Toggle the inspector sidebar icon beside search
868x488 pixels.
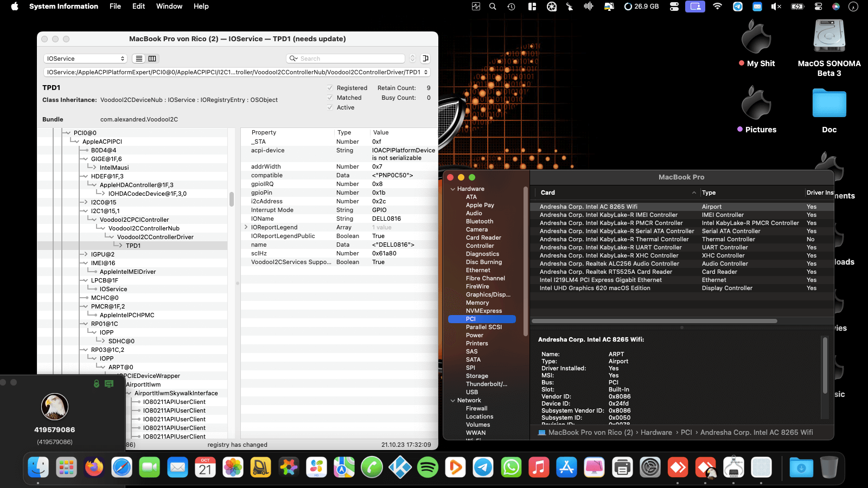426,59
